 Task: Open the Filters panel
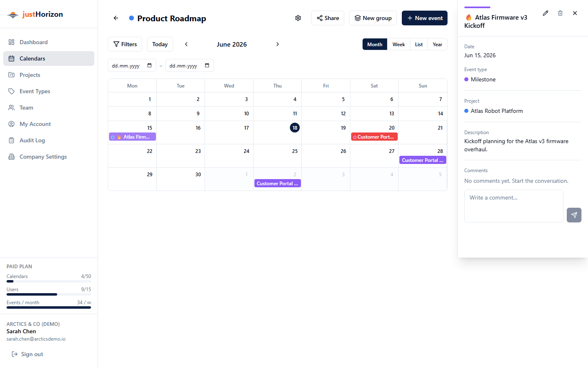(125, 44)
